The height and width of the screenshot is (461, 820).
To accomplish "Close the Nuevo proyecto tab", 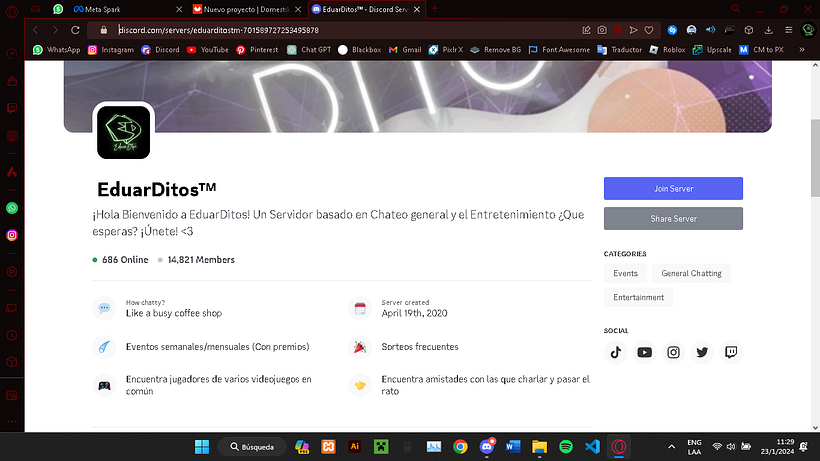I will [298, 9].
